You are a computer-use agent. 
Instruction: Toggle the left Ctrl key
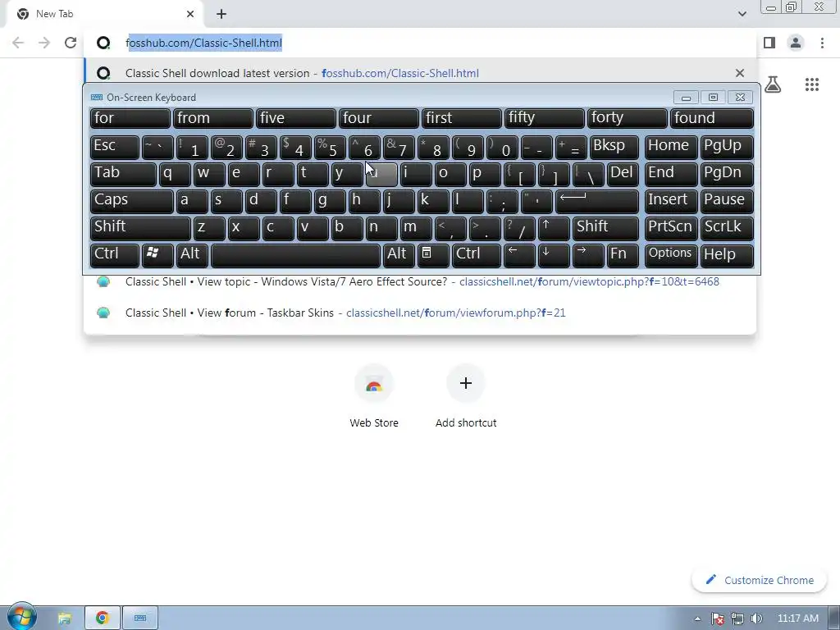click(115, 255)
